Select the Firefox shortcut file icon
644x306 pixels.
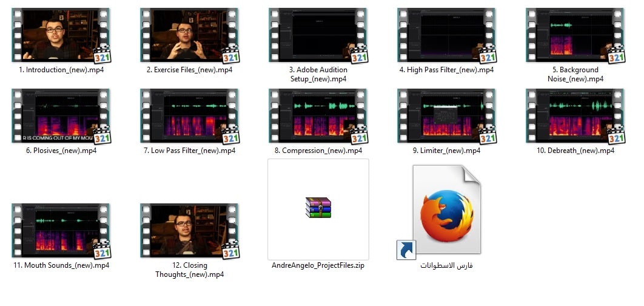coord(446,209)
